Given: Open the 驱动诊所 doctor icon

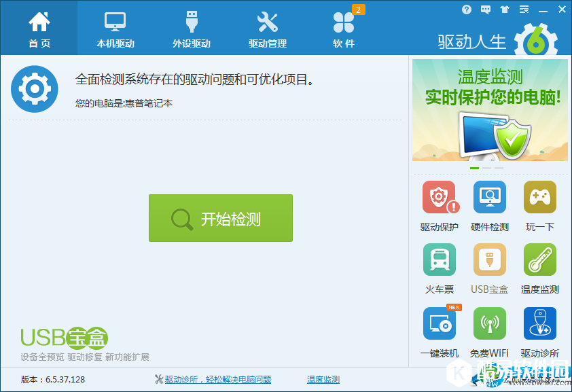Looking at the screenshot, I should pos(539,323).
